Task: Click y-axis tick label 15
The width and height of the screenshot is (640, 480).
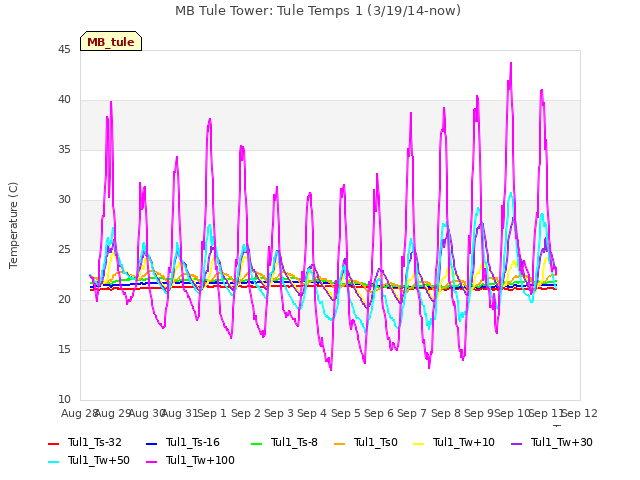Action: pos(64,350)
